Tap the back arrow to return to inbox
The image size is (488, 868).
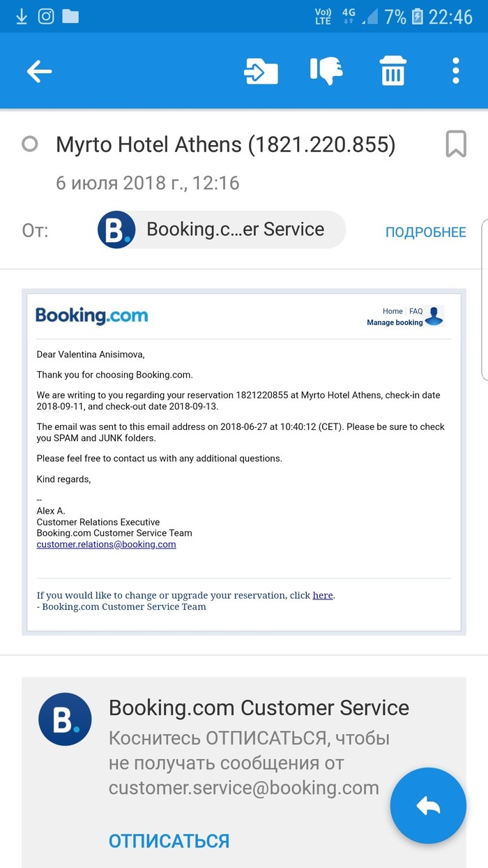pyautogui.click(x=39, y=71)
